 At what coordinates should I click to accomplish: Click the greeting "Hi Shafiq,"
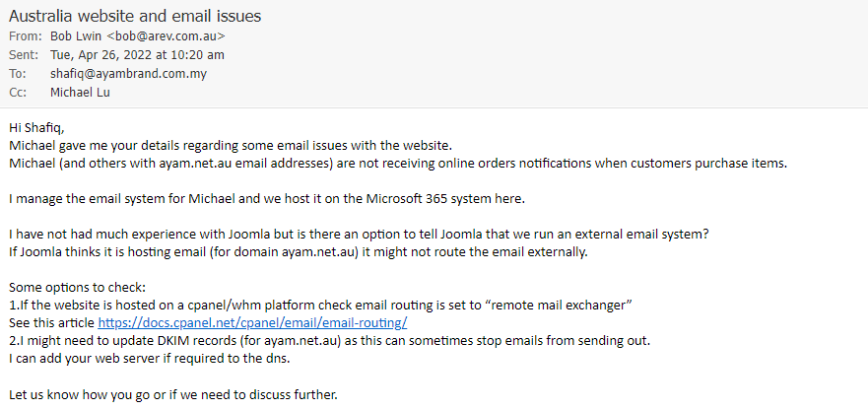tap(35, 127)
